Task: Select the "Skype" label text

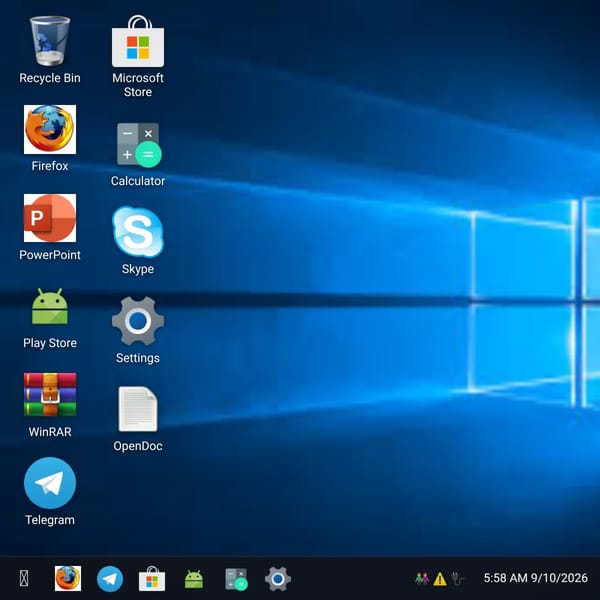Action: 138,269
